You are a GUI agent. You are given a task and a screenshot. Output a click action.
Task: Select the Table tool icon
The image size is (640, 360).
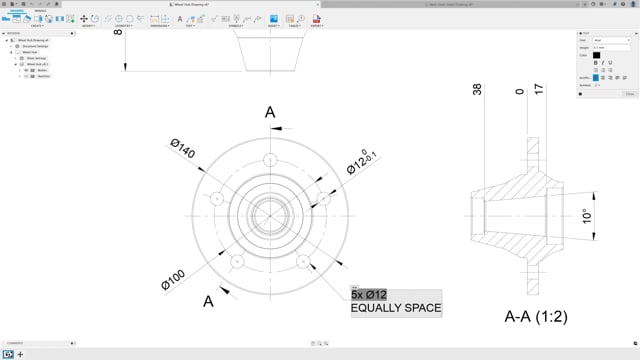tap(290, 19)
